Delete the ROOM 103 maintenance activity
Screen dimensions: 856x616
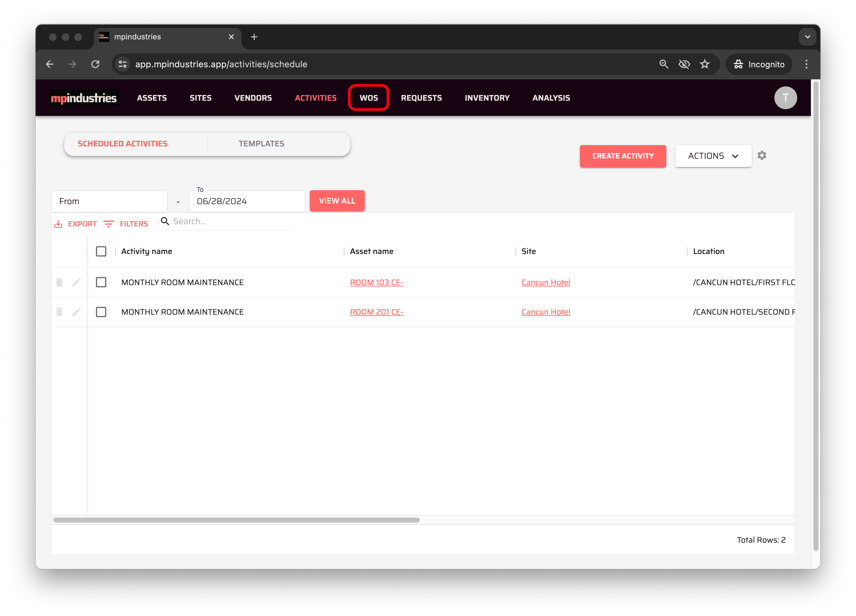59,282
